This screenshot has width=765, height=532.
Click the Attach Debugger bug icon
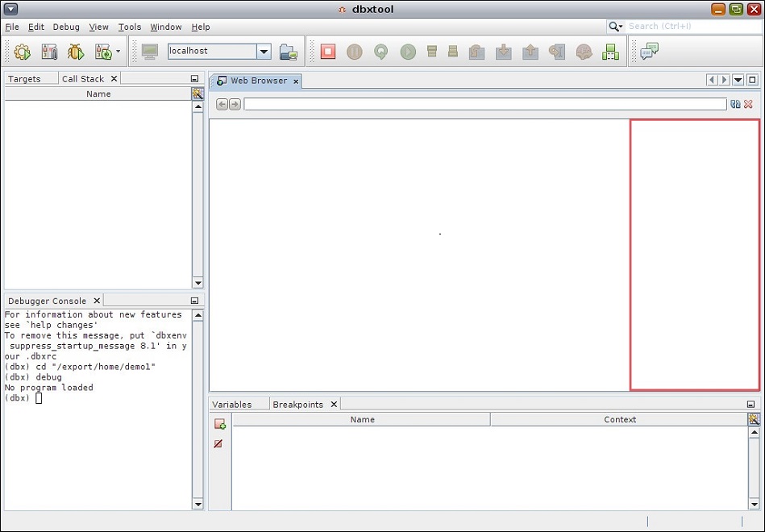point(76,52)
